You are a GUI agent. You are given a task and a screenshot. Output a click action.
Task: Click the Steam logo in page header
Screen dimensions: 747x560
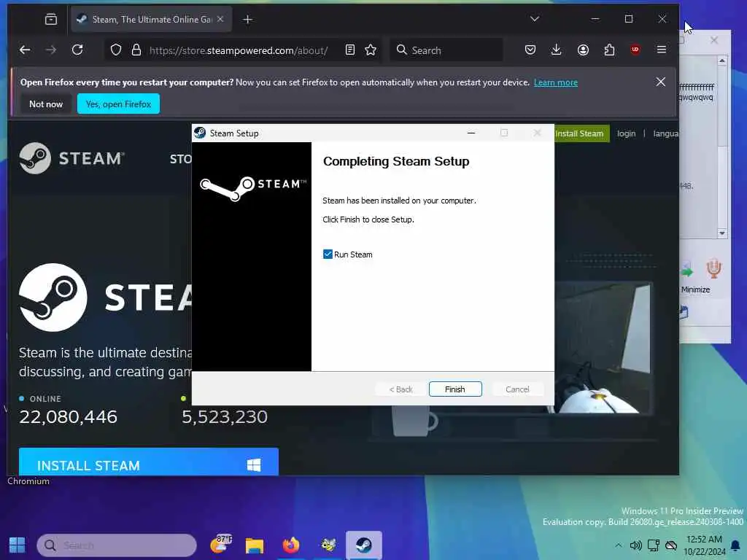pyautogui.click(x=71, y=158)
